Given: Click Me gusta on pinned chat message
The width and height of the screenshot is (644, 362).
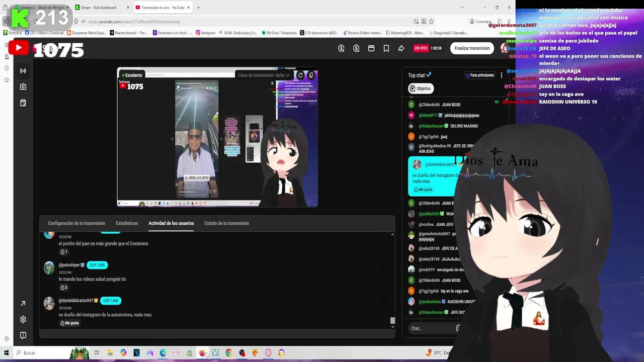Looking at the screenshot, I should [x=423, y=190].
